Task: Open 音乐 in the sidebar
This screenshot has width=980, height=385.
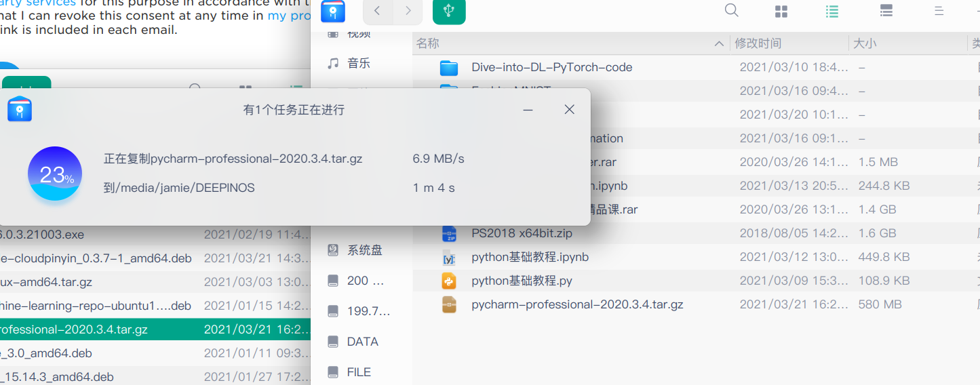Action: (359, 64)
